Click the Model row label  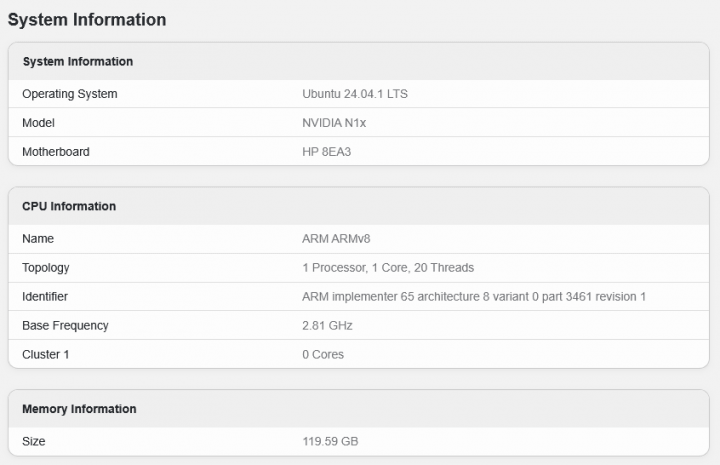click(38, 123)
